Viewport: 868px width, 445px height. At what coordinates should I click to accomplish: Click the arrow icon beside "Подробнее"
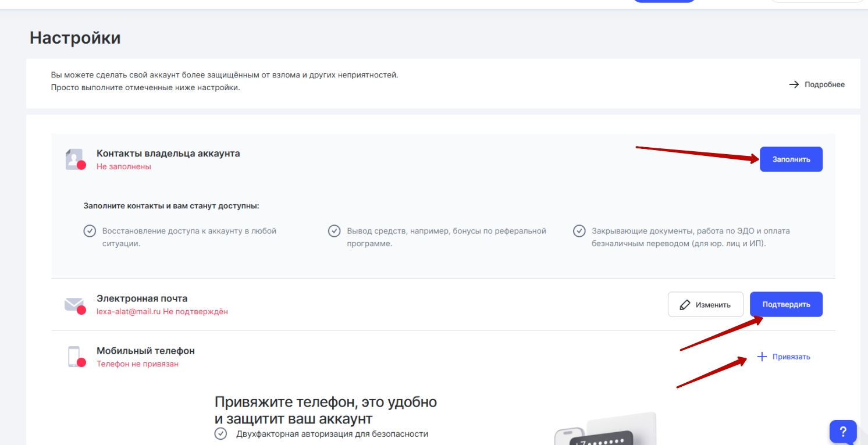[x=794, y=84]
